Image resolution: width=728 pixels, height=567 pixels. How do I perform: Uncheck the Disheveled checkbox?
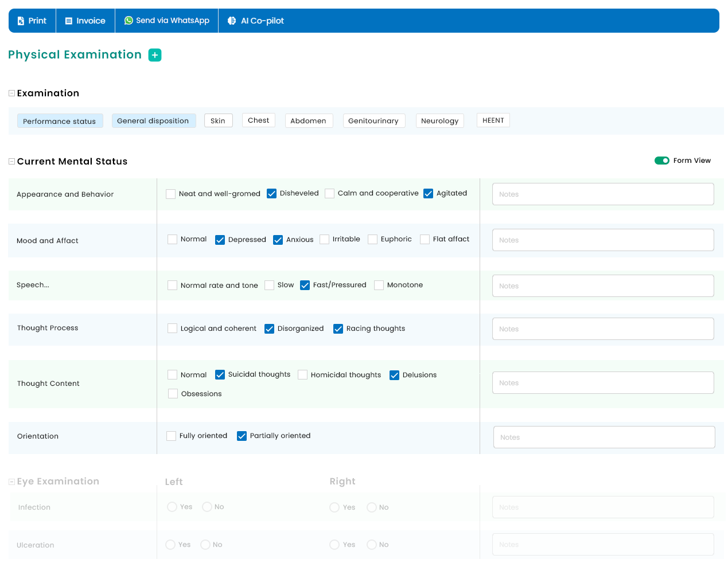(x=272, y=194)
